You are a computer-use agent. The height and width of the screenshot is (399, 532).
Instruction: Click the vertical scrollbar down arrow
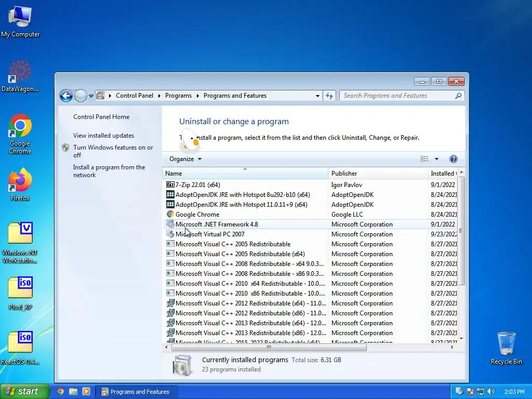click(461, 339)
